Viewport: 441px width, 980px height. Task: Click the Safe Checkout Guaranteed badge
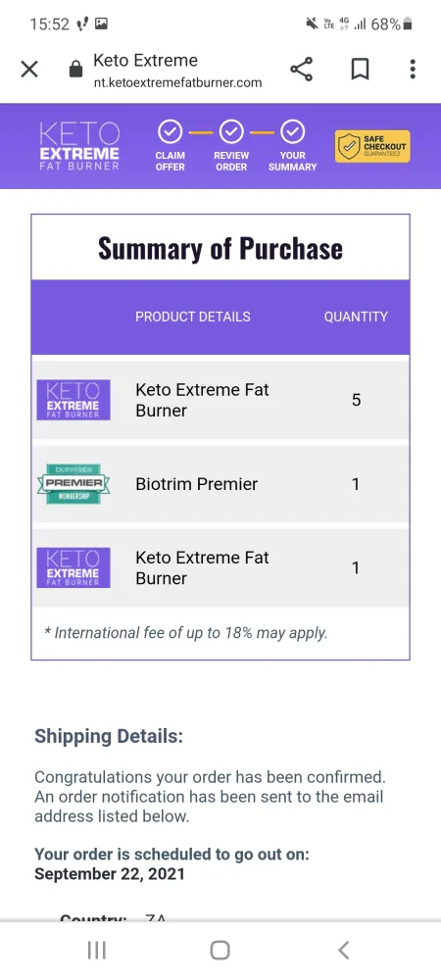click(x=372, y=146)
